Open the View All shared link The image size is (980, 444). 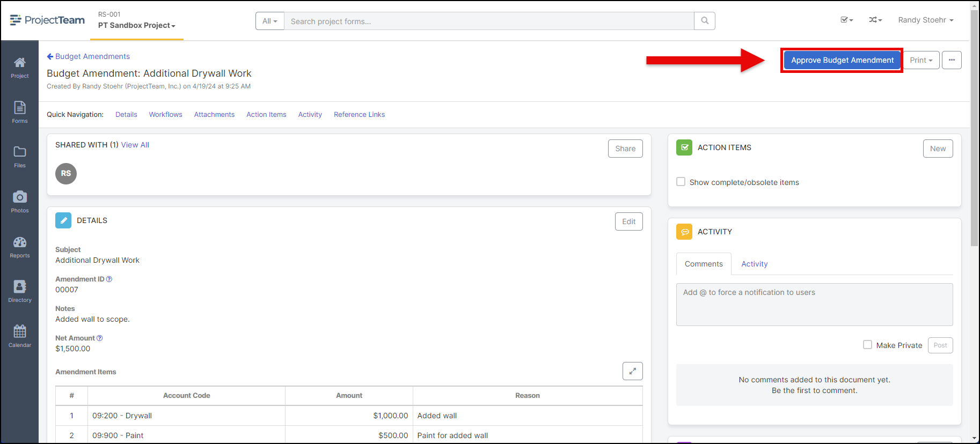(x=135, y=145)
